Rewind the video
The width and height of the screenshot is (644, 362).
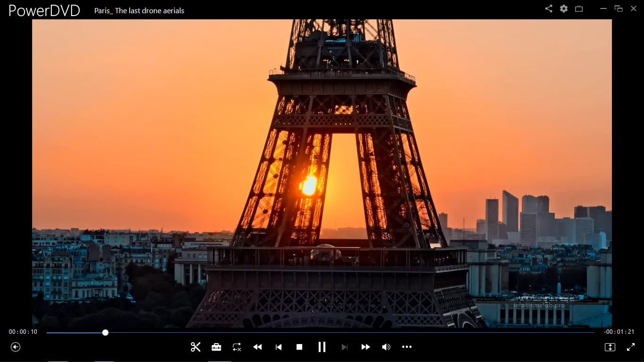[x=257, y=347]
